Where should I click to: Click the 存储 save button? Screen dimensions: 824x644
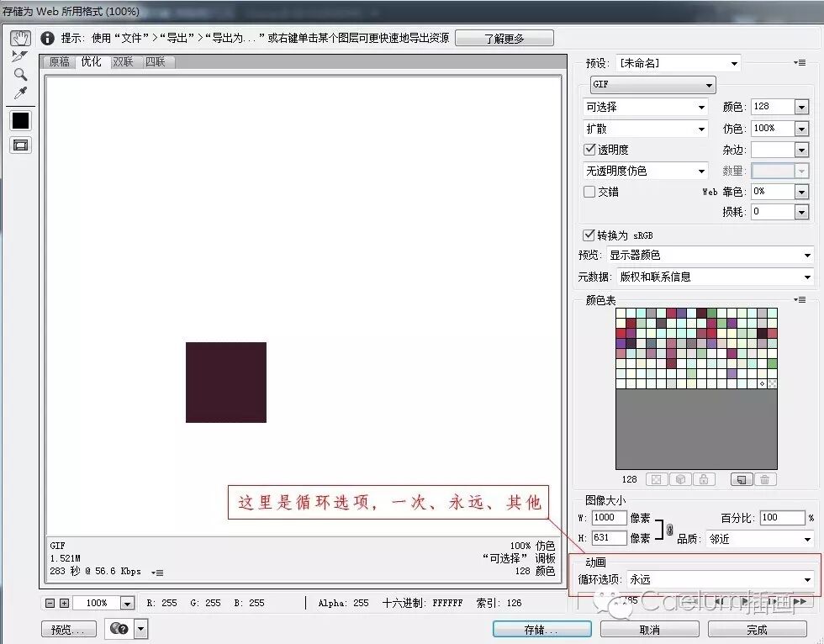tap(541, 628)
